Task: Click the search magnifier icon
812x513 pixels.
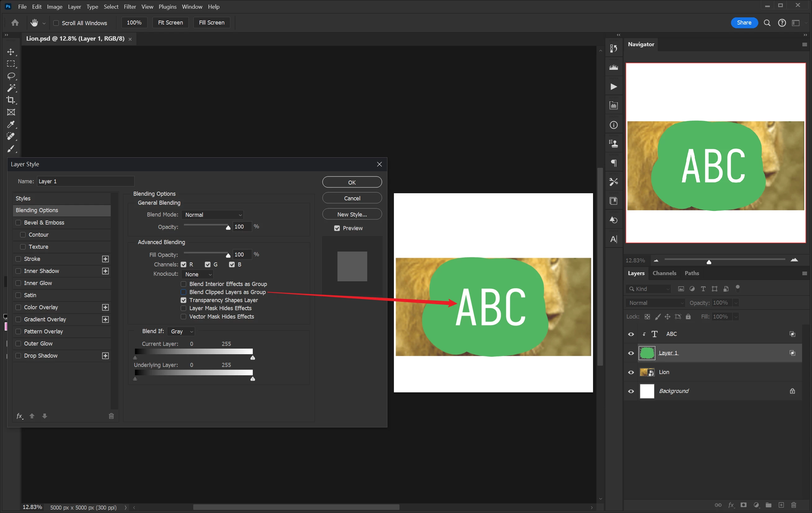Action: tap(767, 23)
